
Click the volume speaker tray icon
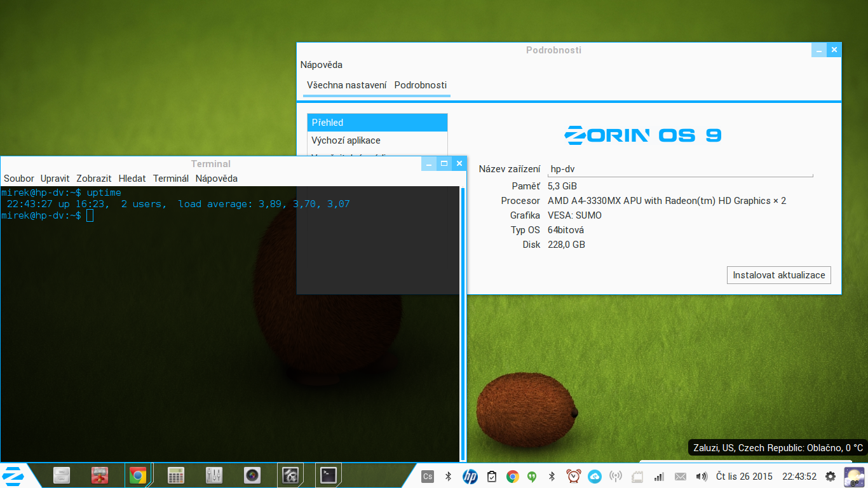(702, 476)
